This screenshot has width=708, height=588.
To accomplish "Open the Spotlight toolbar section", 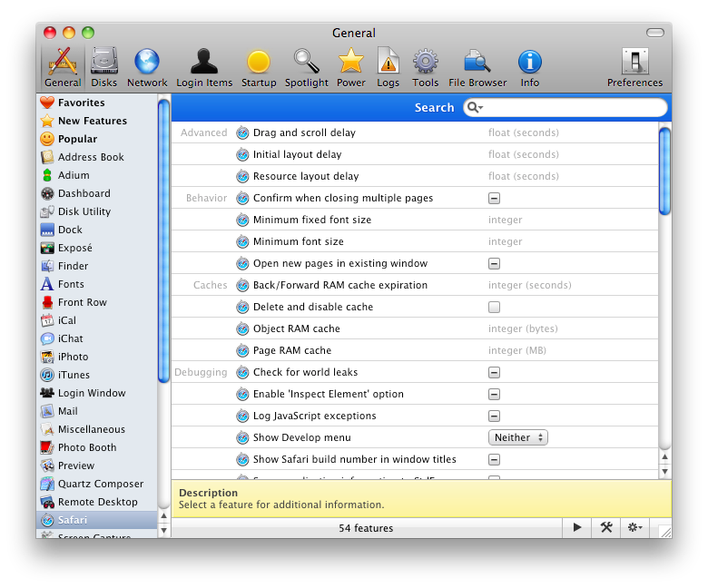I will point(307,68).
